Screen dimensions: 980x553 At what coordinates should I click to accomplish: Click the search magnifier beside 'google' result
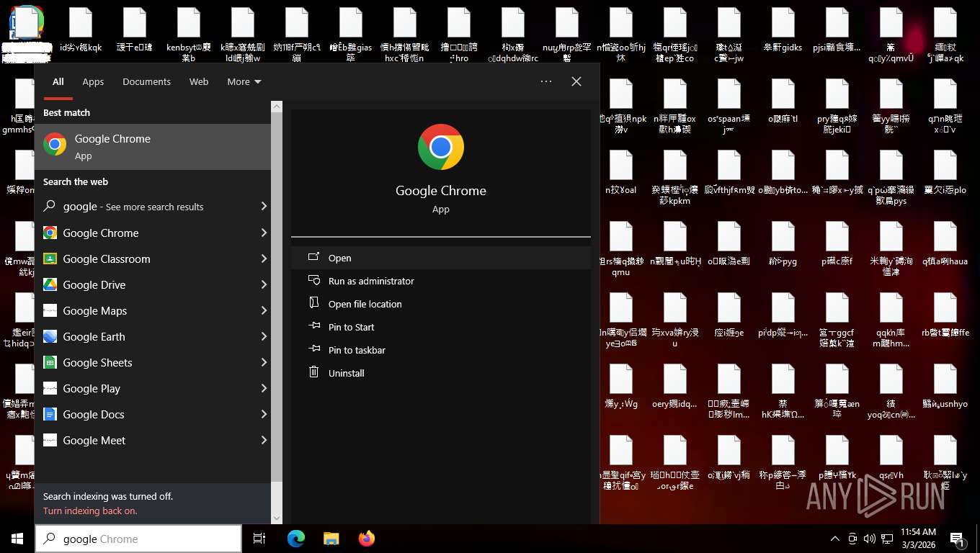tap(50, 207)
